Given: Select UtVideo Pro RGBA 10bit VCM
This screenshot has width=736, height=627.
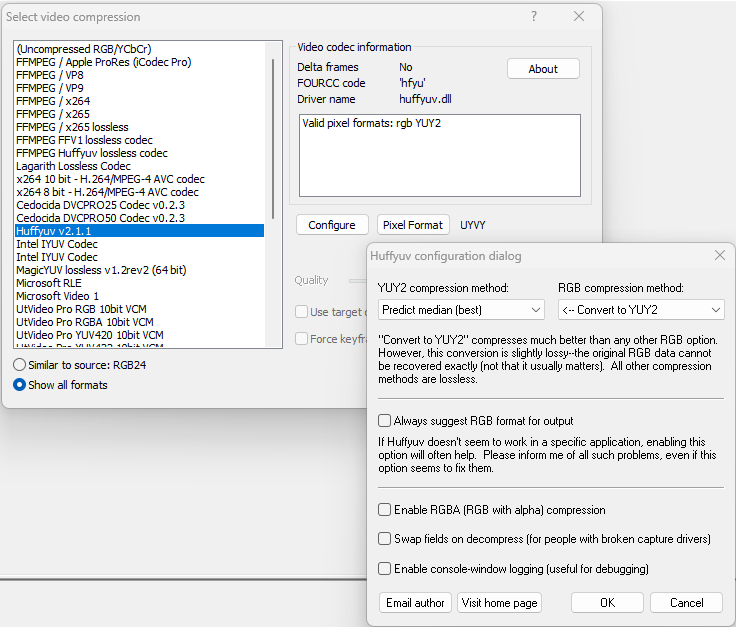Looking at the screenshot, I should coord(139,322).
